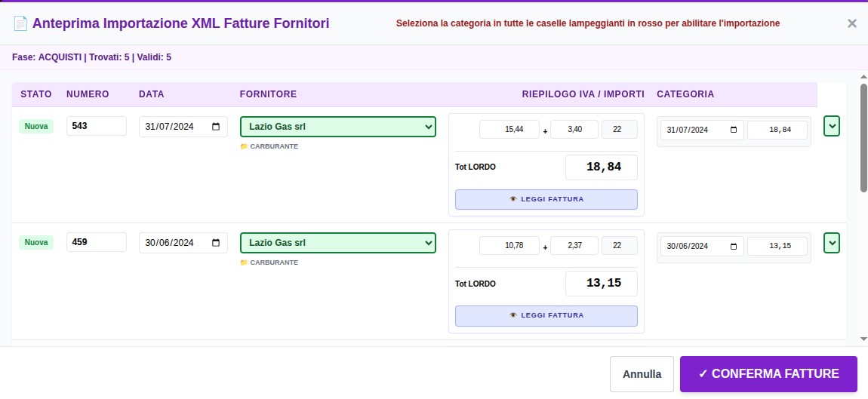This screenshot has height=399, width=868.
Task: Open category dropdown arrow for invoice 543
Action: pyautogui.click(x=831, y=126)
